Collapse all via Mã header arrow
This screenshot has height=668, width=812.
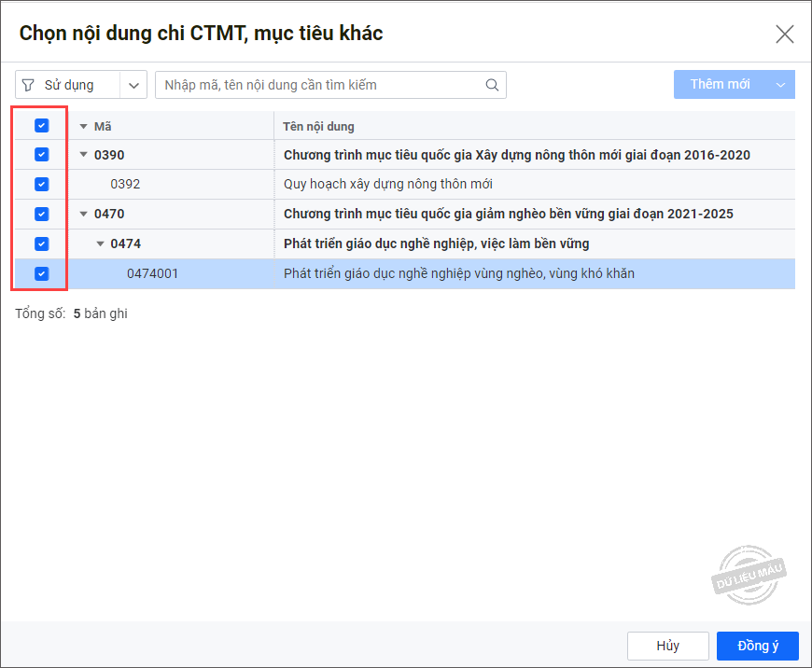(x=83, y=126)
